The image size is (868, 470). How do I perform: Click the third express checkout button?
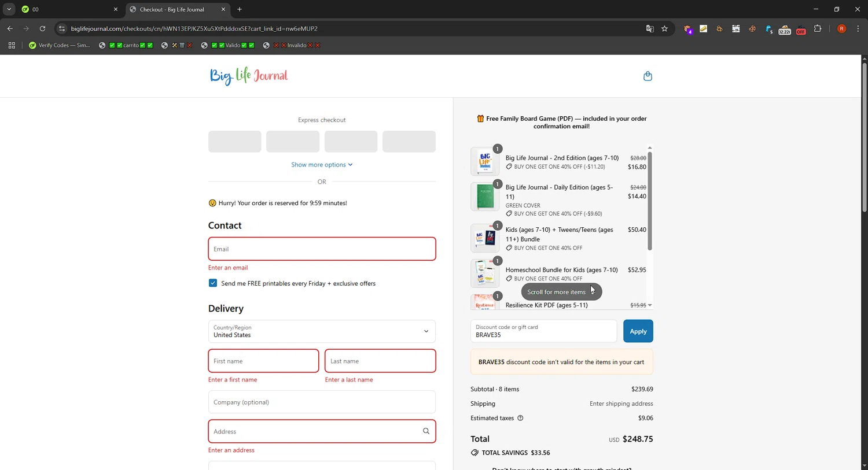(351, 142)
